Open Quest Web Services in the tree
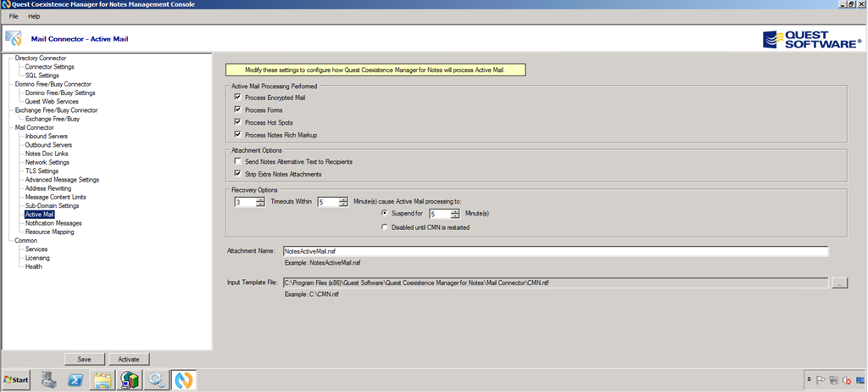Viewport: 868px width, 392px height. click(x=52, y=102)
